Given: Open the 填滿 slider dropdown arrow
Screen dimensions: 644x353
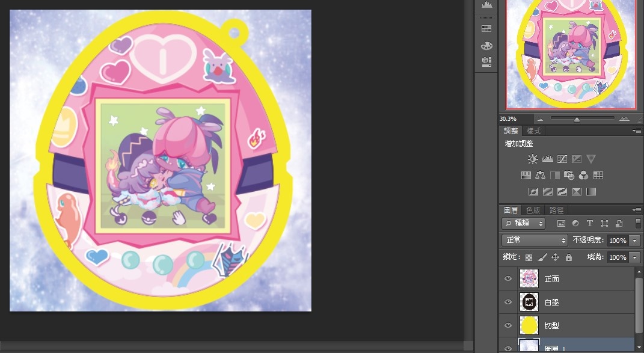Looking at the screenshot, I should (636, 257).
